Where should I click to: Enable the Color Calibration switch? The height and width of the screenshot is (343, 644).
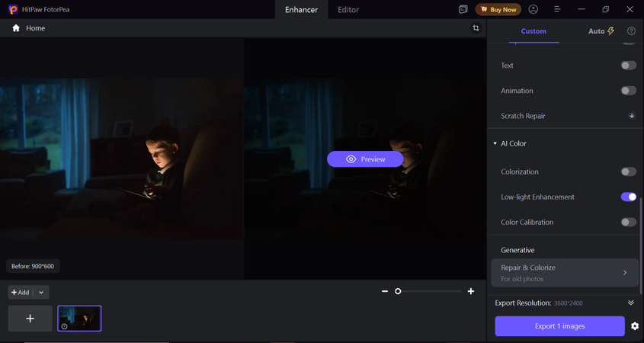pyautogui.click(x=629, y=223)
